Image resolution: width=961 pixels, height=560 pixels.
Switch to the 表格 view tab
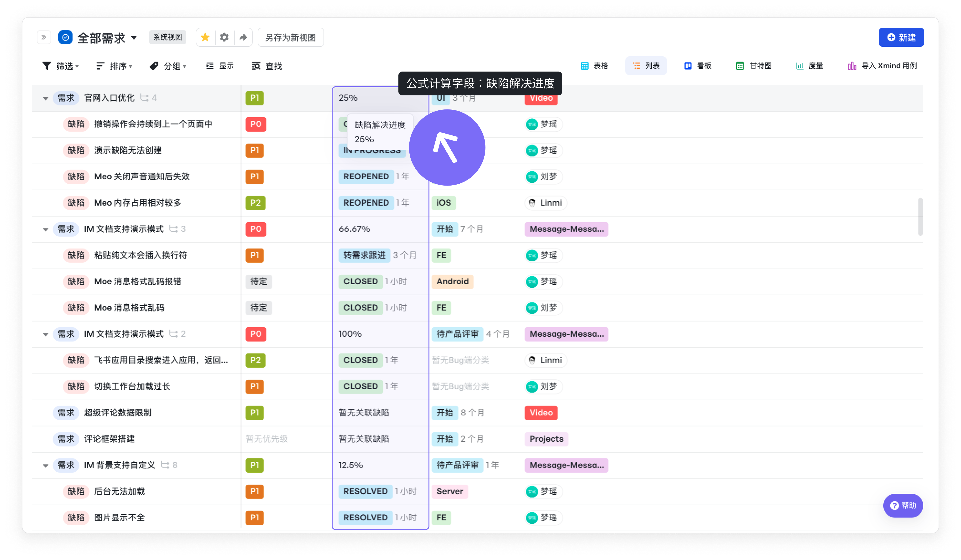coord(594,66)
